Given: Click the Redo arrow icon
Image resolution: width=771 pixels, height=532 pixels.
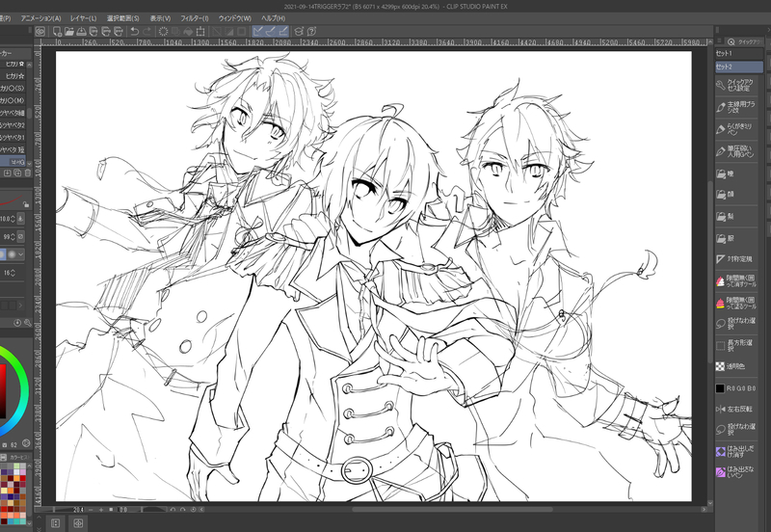Looking at the screenshot, I should (x=147, y=32).
